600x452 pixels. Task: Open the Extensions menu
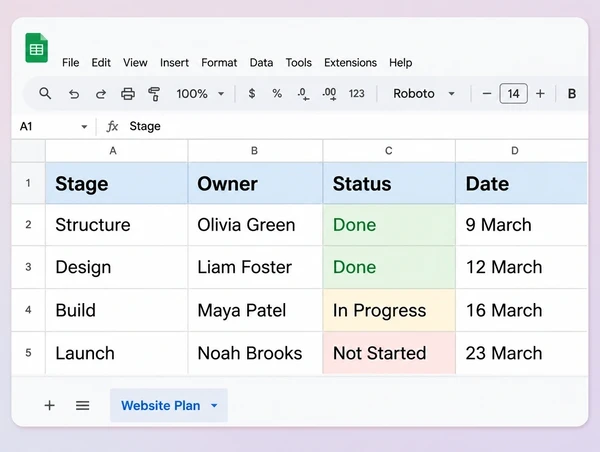[351, 62]
